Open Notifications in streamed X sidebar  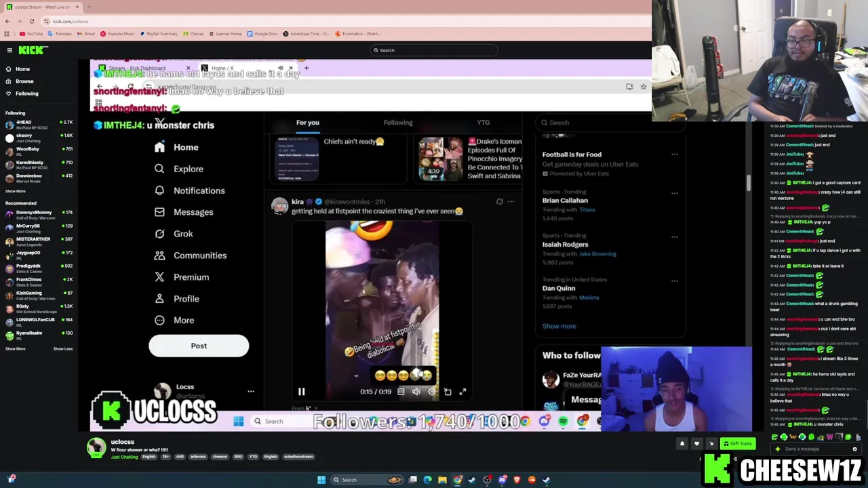point(189,190)
